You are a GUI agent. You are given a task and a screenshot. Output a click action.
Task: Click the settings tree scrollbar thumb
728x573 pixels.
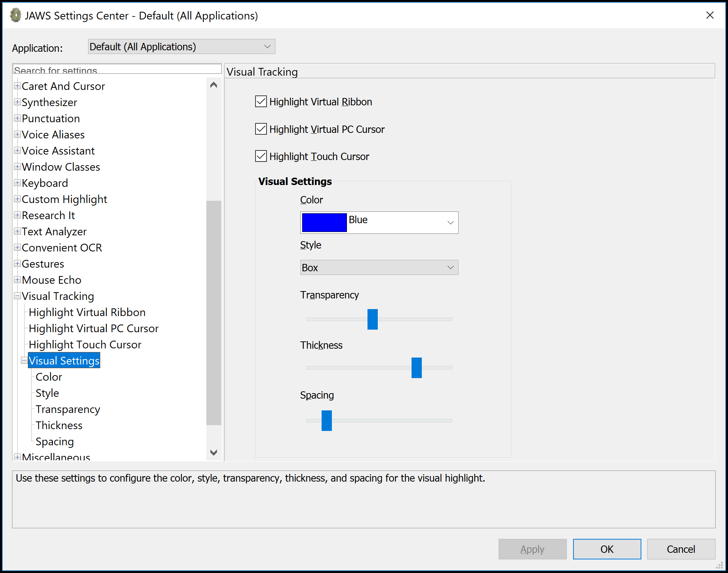click(214, 313)
